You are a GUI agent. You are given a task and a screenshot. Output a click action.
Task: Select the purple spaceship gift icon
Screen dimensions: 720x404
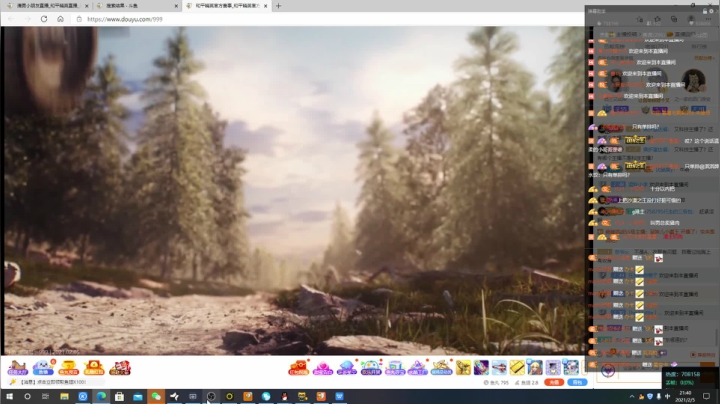(x=417, y=368)
